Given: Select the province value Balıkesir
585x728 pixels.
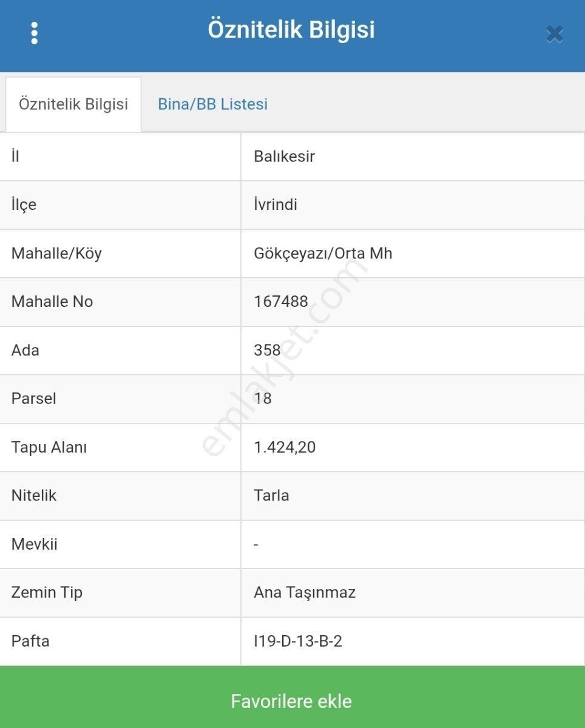Looking at the screenshot, I should coord(284,157).
